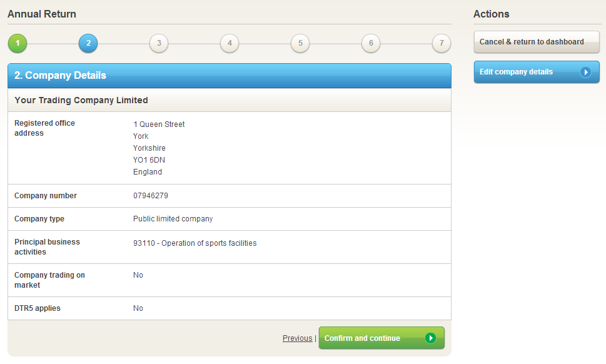Screen dimensions: 606x364
Task: Click the Registered office address value
Action: click(x=159, y=148)
